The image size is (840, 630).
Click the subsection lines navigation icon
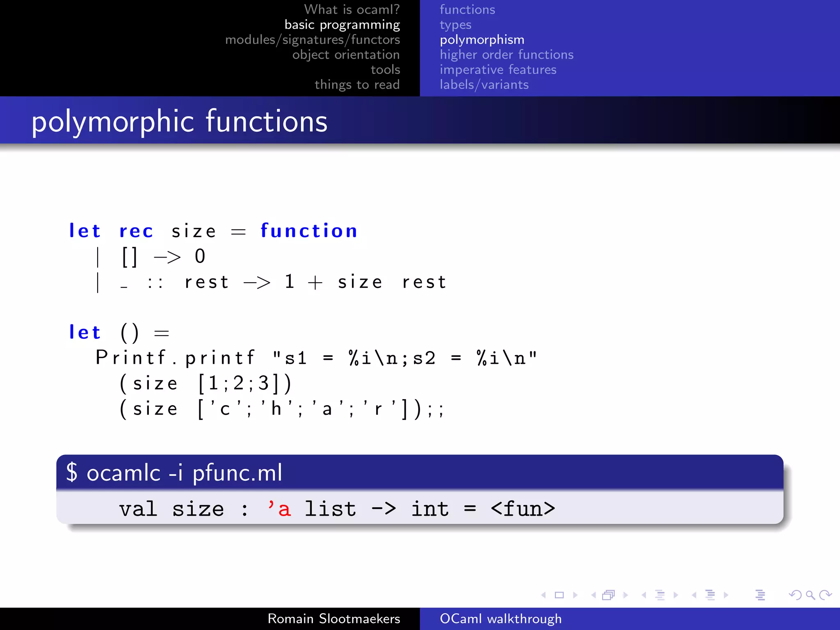tap(660, 595)
